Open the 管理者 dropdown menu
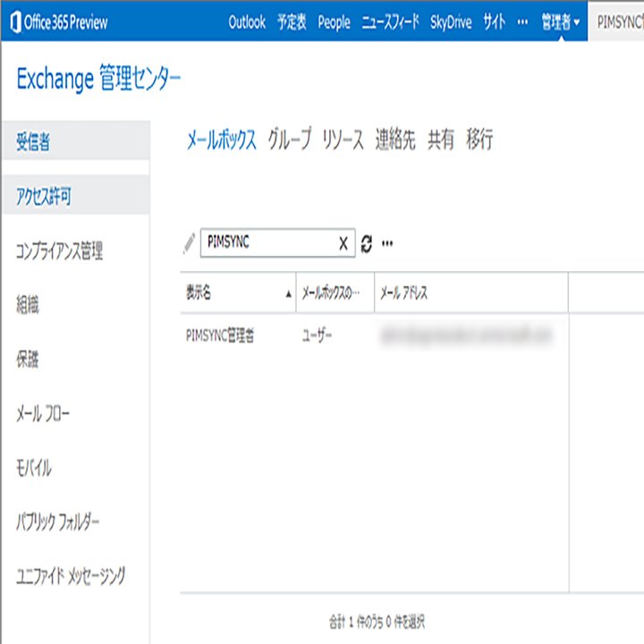The height and width of the screenshot is (644, 644). (x=561, y=21)
